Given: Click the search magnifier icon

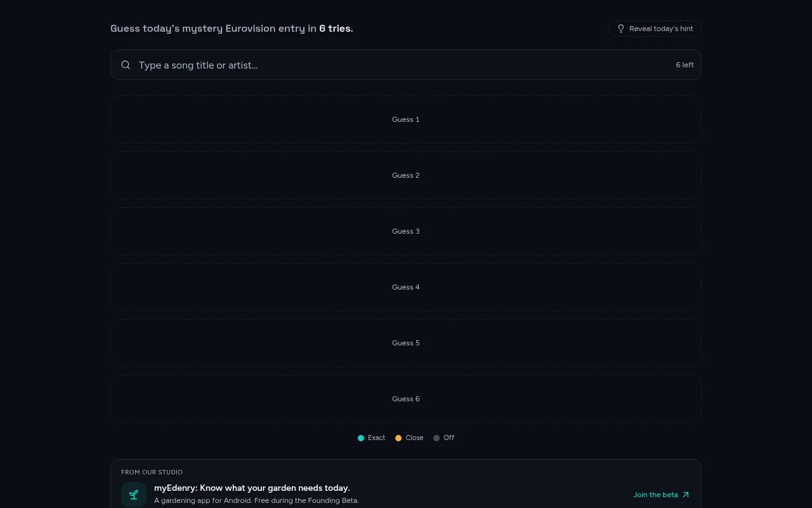Looking at the screenshot, I should pos(126,65).
